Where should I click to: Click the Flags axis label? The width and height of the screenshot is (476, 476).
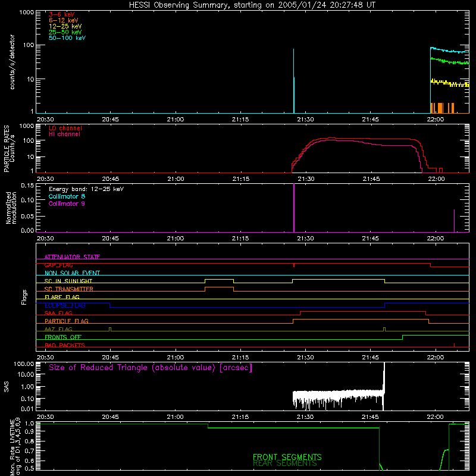tap(24, 297)
